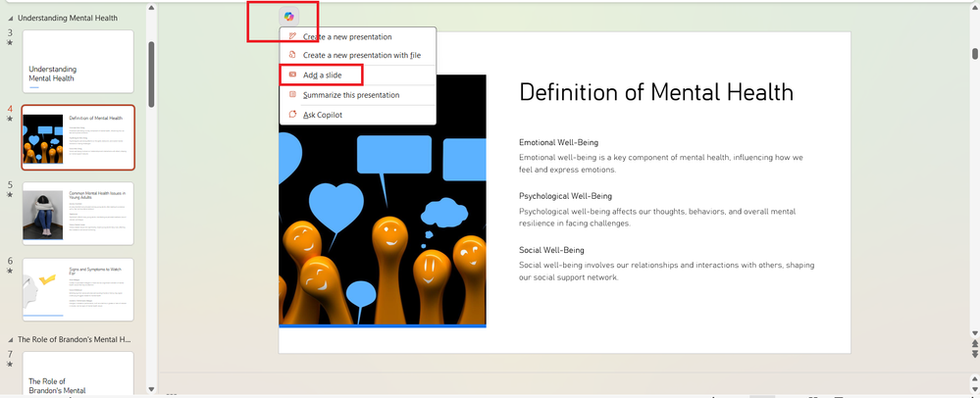The height and width of the screenshot is (398, 980).
Task: Click the thumbnail pane scrollbar thumb
Action: 151,74
